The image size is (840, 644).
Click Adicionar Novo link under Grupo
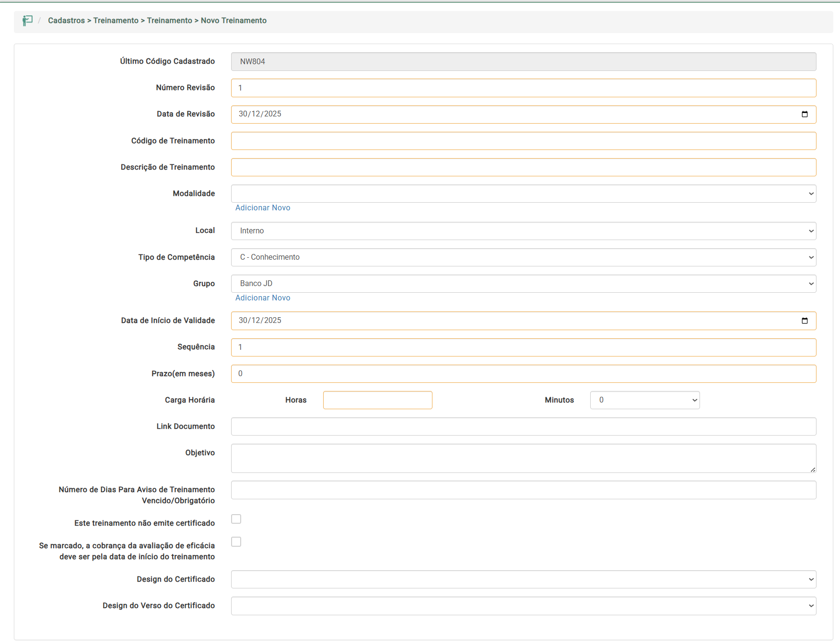263,298
